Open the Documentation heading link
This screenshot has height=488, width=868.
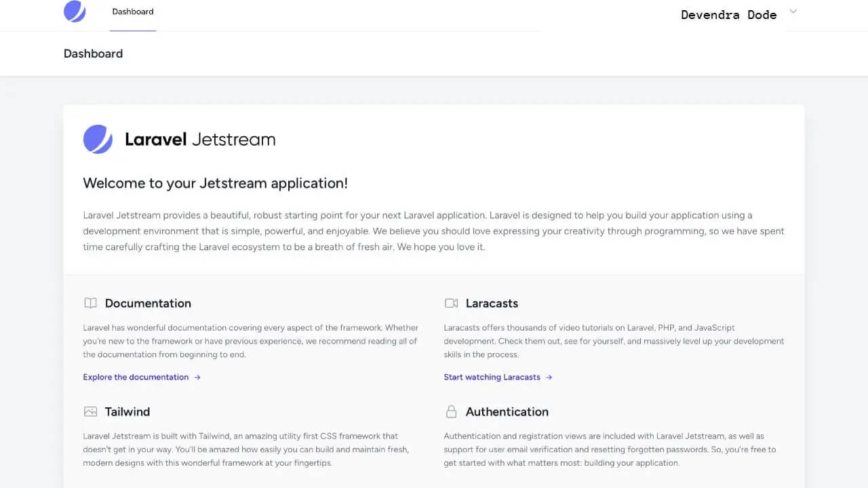pyautogui.click(x=148, y=303)
